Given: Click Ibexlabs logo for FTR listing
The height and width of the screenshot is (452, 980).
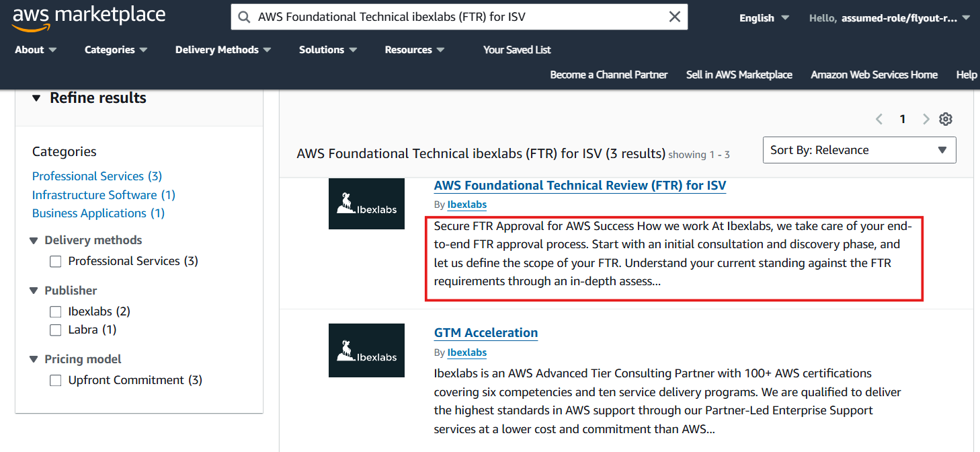Looking at the screenshot, I should click(366, 204).
